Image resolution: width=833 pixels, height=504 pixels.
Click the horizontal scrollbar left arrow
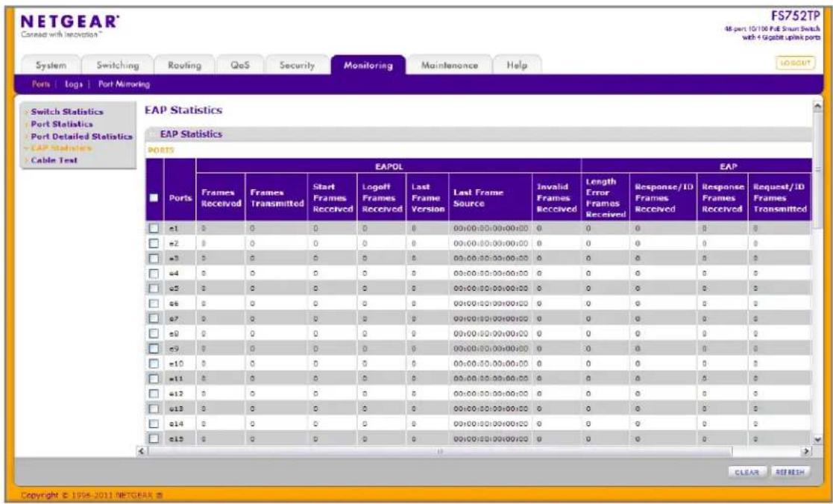pyautogui.click(x=142, y=451)
